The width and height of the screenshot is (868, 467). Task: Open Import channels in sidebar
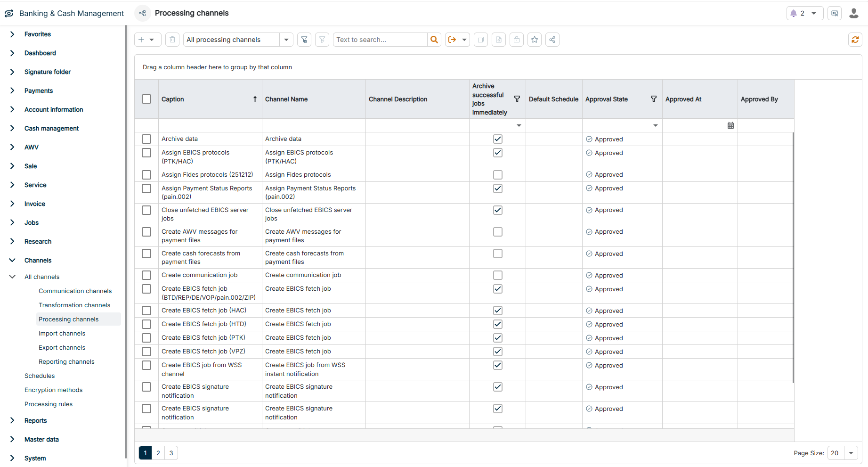point(62,333)
